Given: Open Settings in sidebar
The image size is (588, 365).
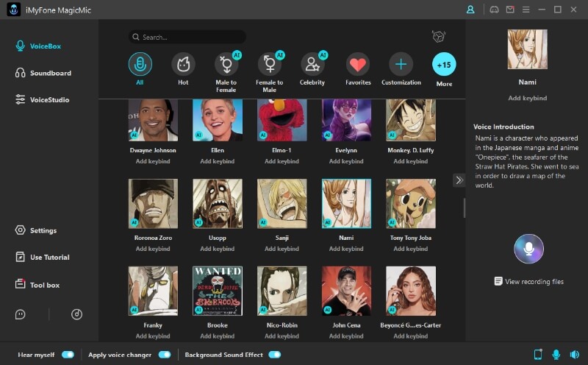Looking at the screenshot, I should (35, 230).
